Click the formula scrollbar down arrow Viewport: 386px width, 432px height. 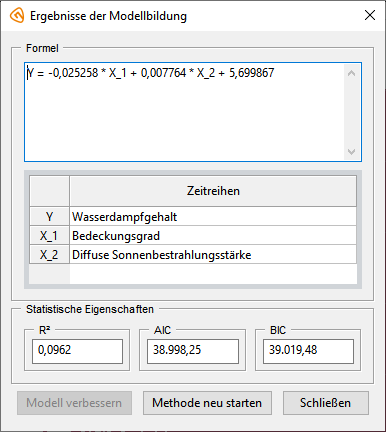pyautogui.click(x=351, y=152)
